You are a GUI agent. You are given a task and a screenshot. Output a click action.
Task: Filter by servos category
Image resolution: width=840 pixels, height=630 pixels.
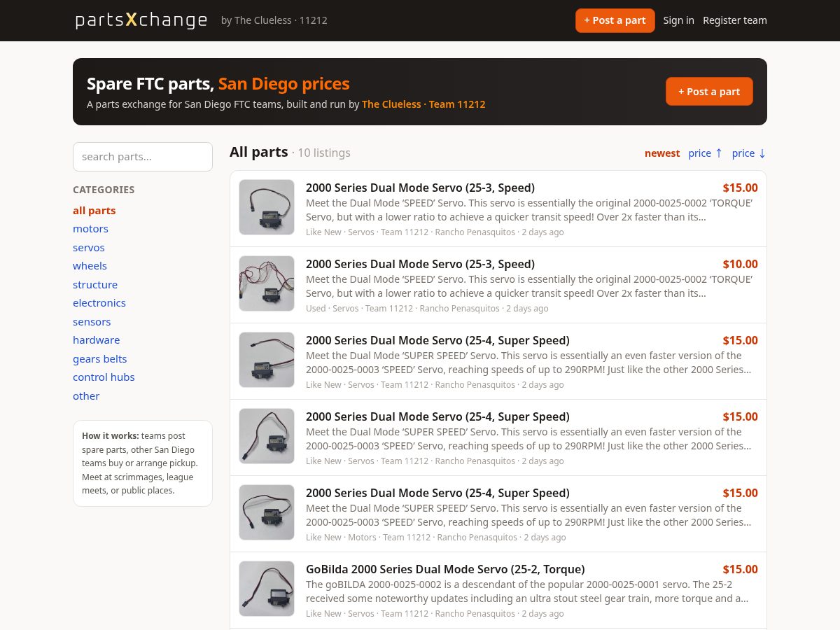point(89,248)
